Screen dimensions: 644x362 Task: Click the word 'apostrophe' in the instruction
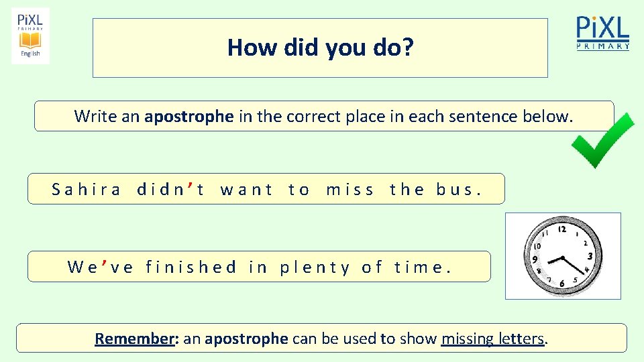[x=189, y=117]
